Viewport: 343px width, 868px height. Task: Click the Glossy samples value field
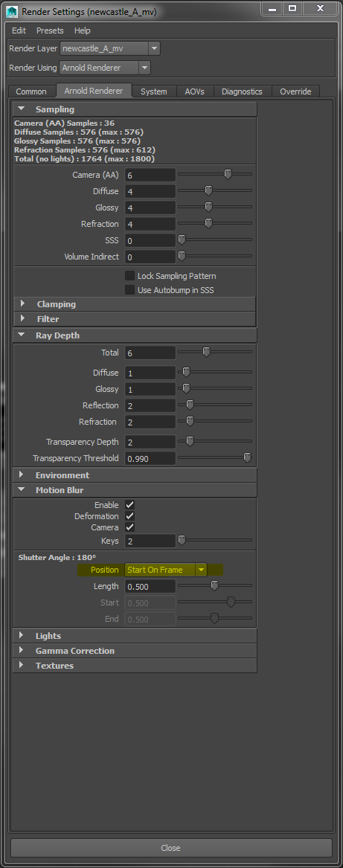point(150,208)
